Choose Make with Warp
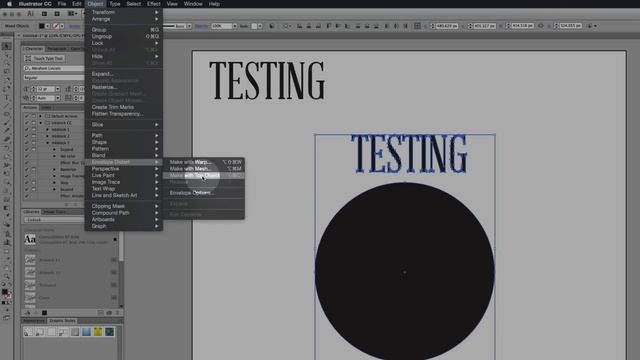Viewport: 640px width, 360px height. tap(204, 162)
